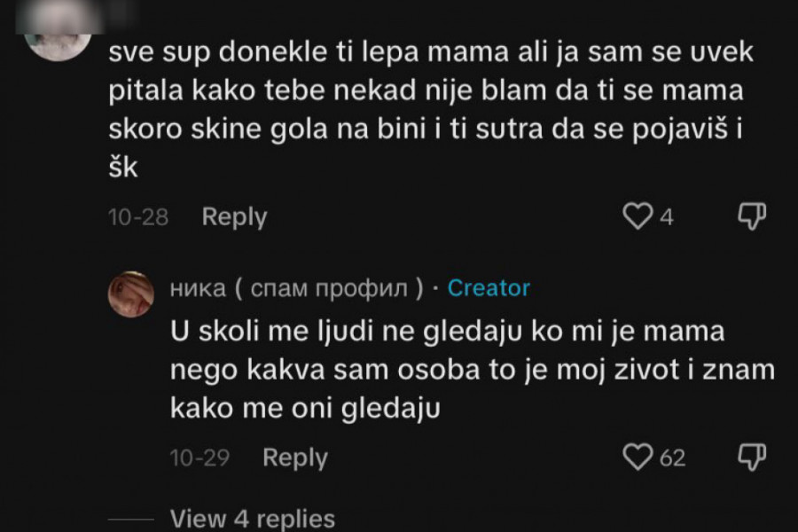Click the 10-29 reply date
The height and width of the screenshot is (532, 798).
point(199,458)
